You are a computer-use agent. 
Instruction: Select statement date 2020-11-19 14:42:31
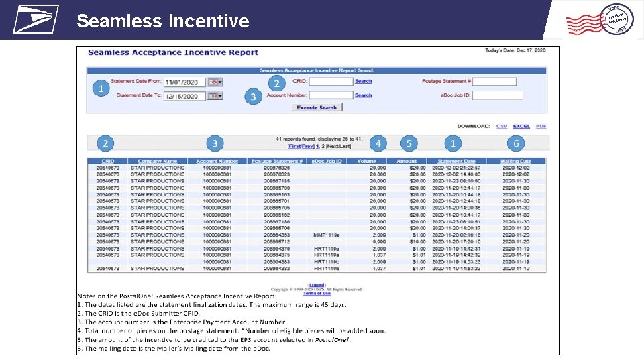point(456,249)
